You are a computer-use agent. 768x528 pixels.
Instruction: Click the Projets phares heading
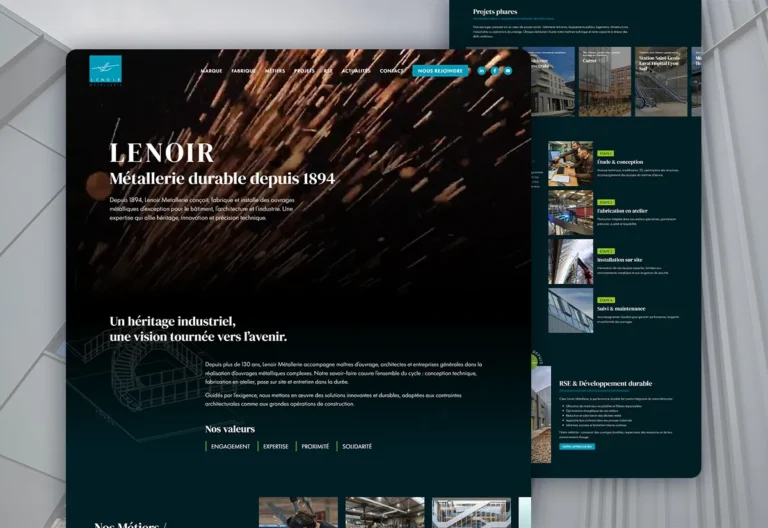pos(495,11)
